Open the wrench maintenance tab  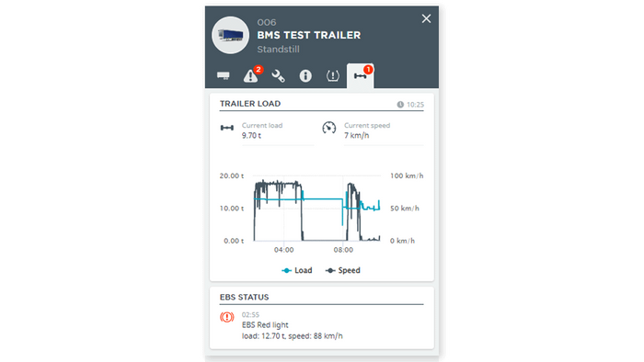[278, 76]
